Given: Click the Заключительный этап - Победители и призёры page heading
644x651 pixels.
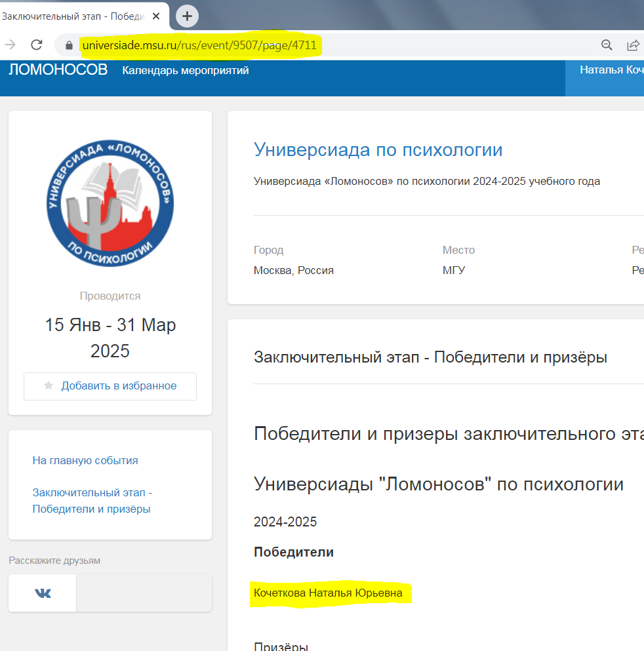Looking at the screenshot, I should (430, 357).
